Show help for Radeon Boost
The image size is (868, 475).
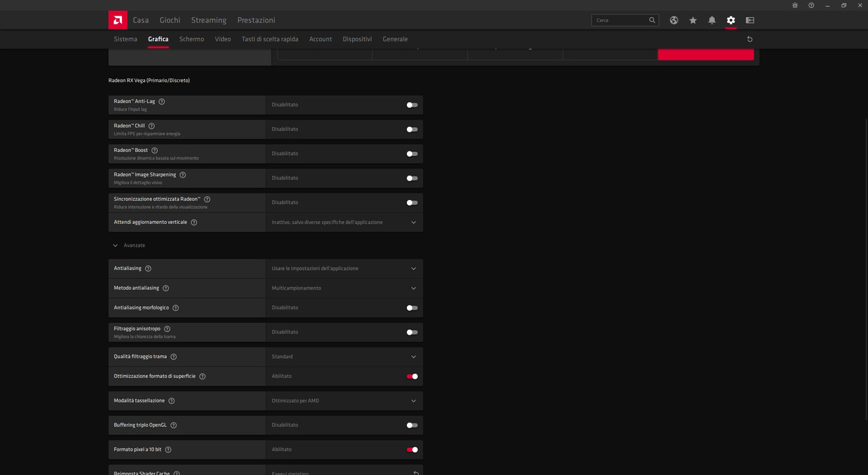(155, 151)
